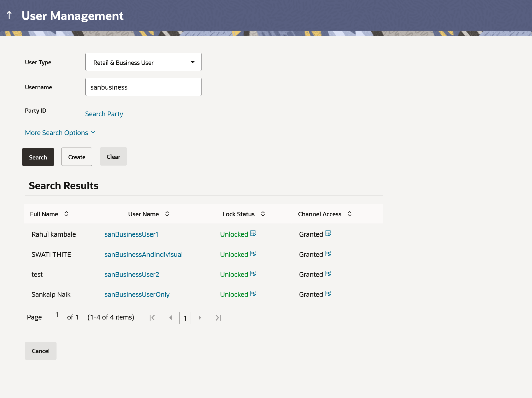This screenshot has height=398, width=532.
Task: Go to last page of results
Action: pyautogui.click(x=218, y=318)
